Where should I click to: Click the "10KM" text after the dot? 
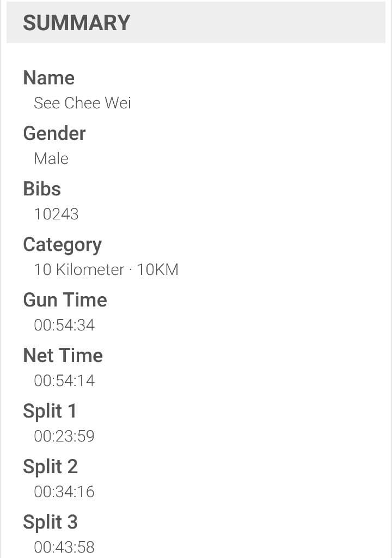(x=157, y=269)
